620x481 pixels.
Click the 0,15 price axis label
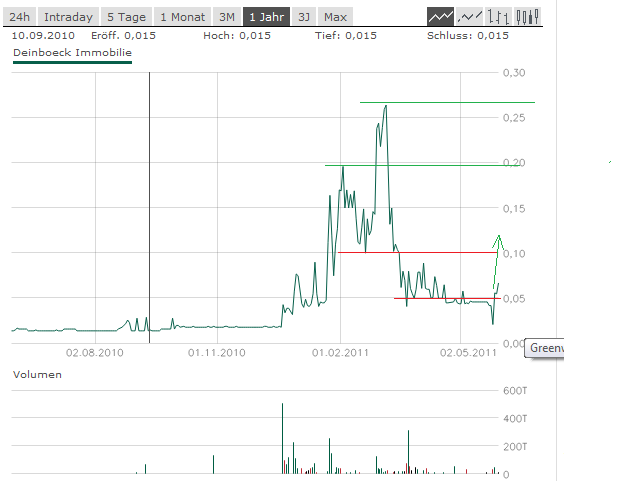514,208
